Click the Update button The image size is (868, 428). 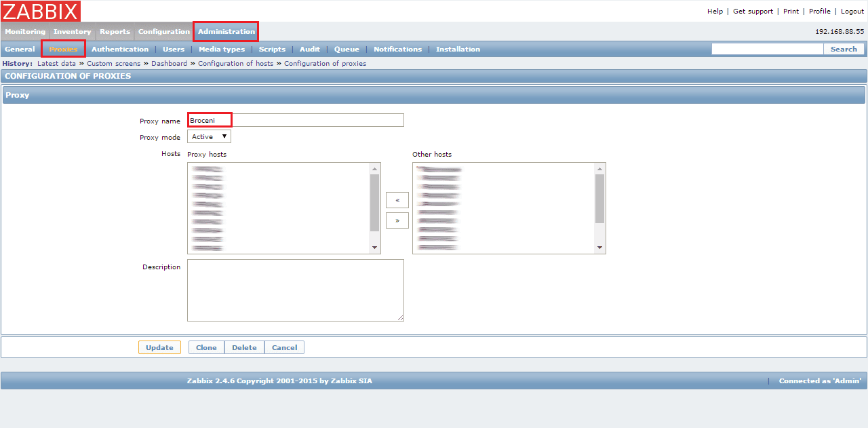(159, 347)
